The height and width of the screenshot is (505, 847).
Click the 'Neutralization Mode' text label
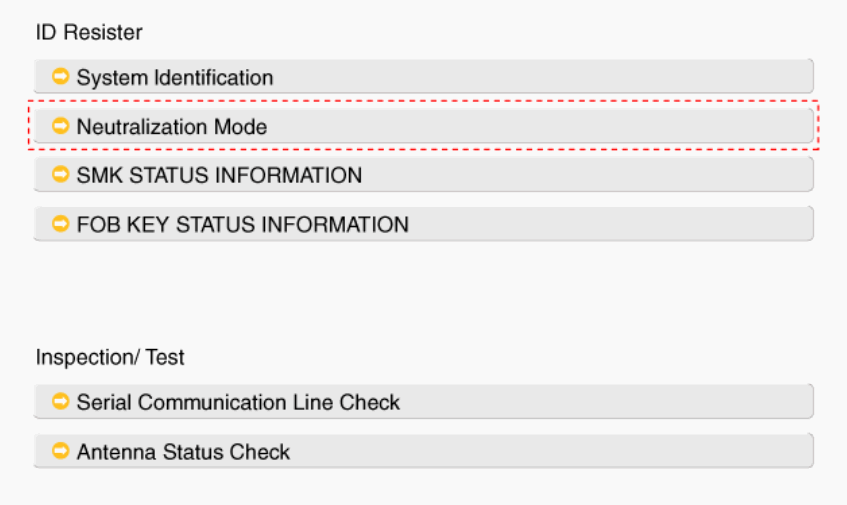point(172,127)
